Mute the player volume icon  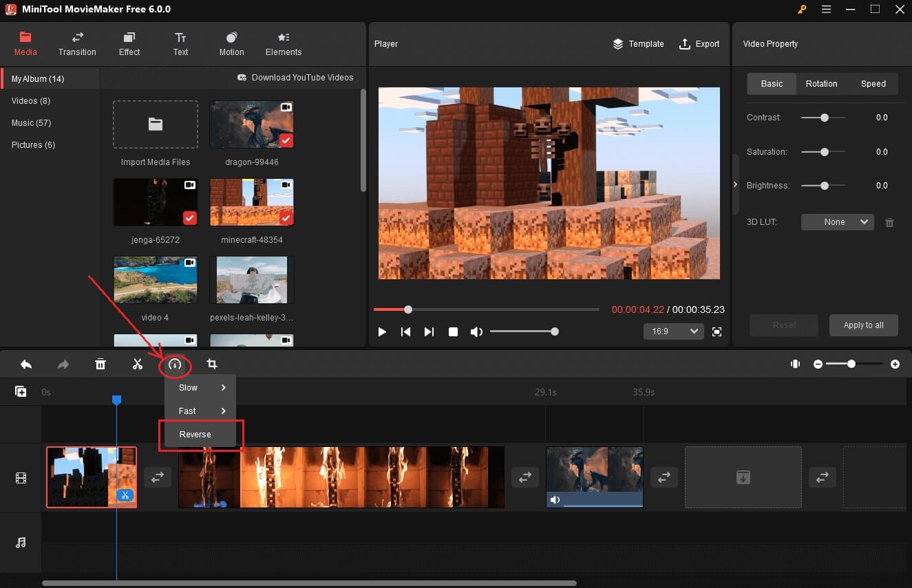476,331
